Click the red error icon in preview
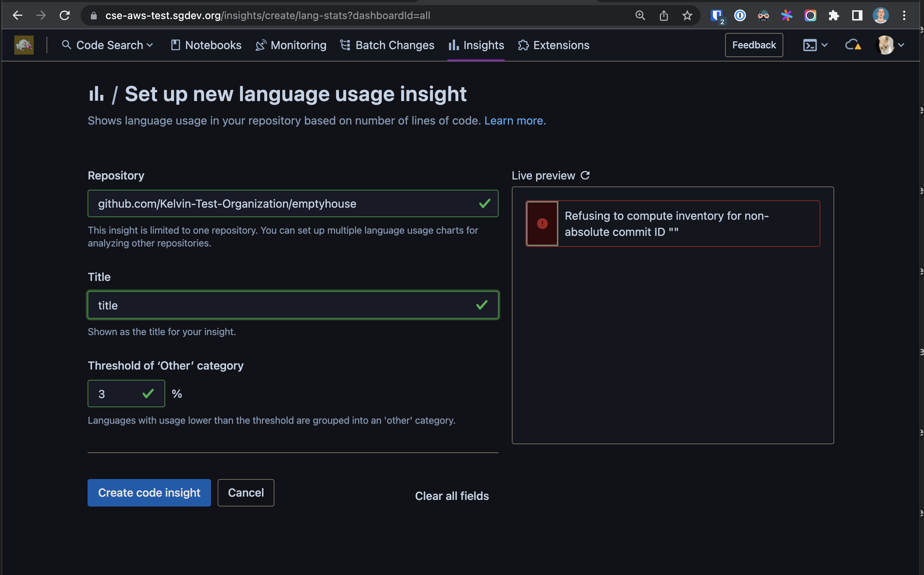This screenshot has width=924, height=575. (542, 224)
